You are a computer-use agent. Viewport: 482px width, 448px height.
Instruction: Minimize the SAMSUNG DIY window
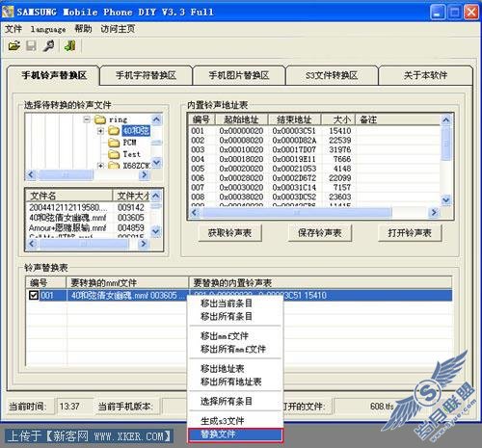point(438,13)
